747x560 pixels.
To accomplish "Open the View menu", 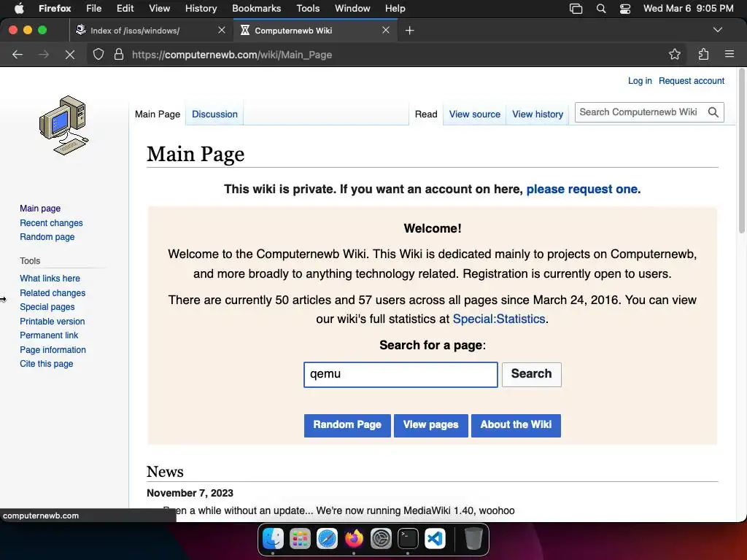I will pyautogui.click(x=159, y=8).
